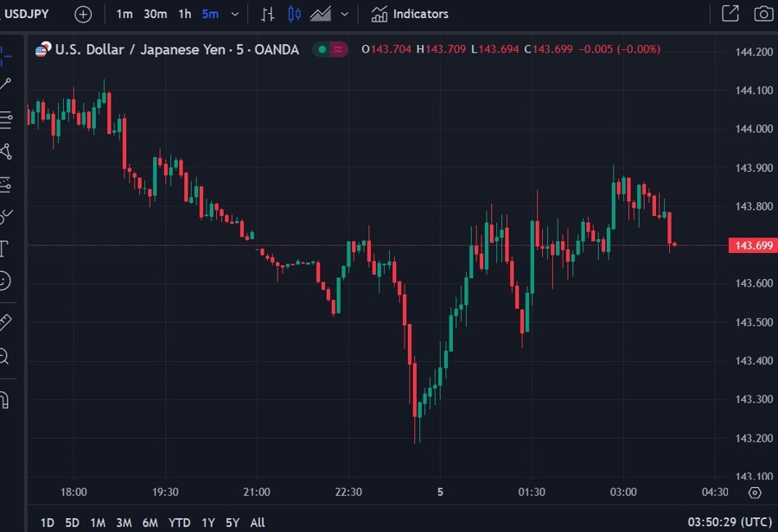Choose the candlestick chart style icon
Screen dimensions: 778x532
294,15
